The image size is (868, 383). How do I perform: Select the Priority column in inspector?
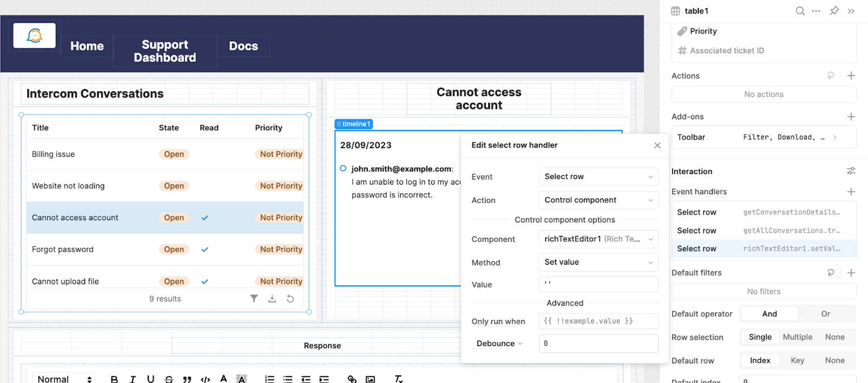764,31
